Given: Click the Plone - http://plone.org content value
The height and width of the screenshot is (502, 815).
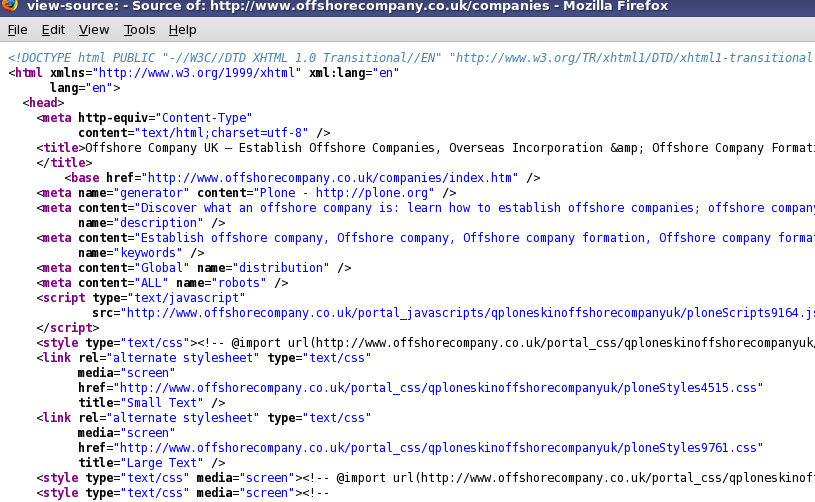Looking at the screenshot, I should 344,193.
